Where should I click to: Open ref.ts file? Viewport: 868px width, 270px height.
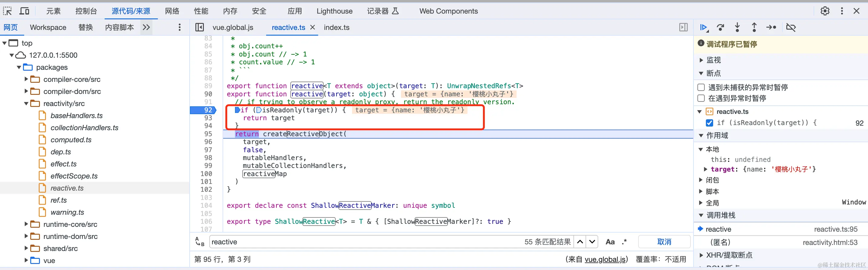(59, 200)
